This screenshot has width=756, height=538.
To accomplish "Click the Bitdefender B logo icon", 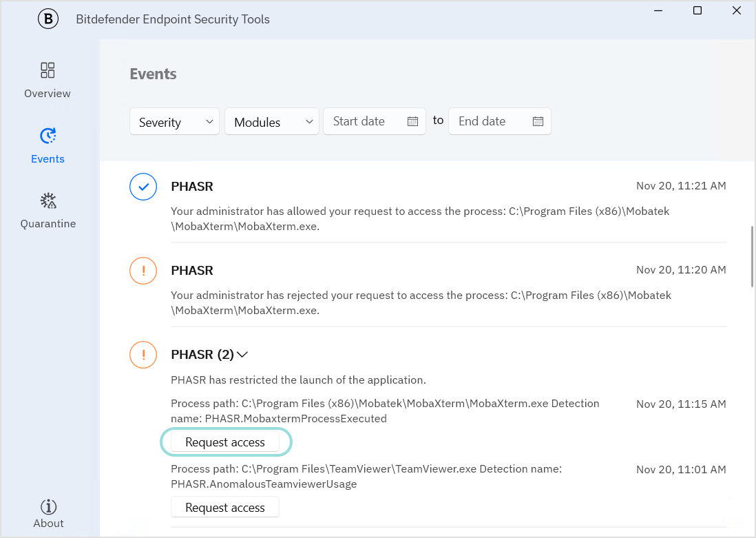I will pos(48,19).
